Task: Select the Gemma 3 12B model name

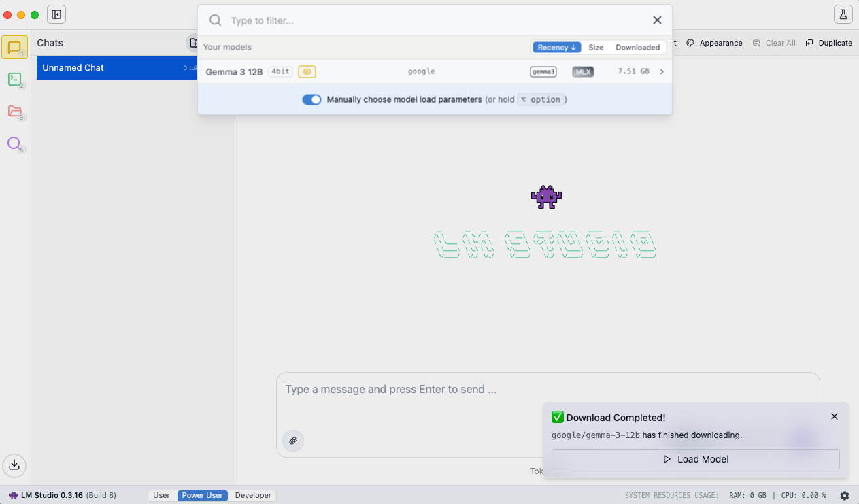Action: (x=234, y=71)
